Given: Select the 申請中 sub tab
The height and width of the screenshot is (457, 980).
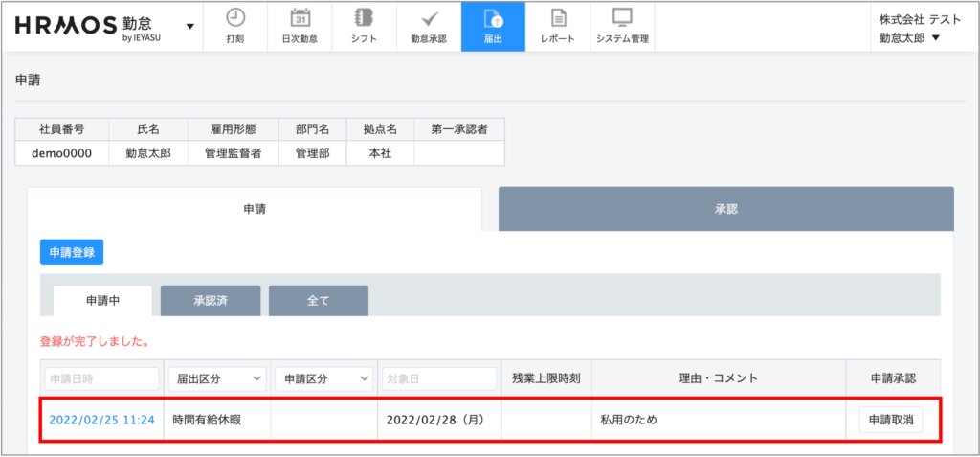Looking at the screenshot, I should pyautogui.click(x=102, y=301).
